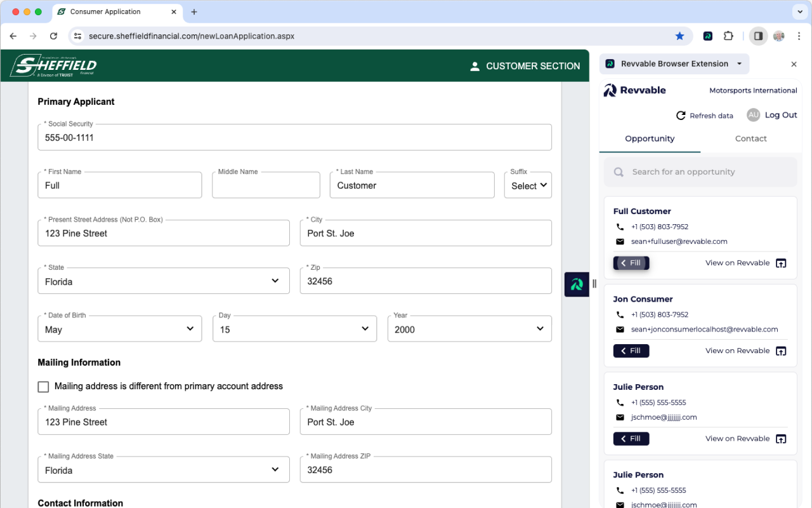Click the side panel resize handle
Viewport: 812px width, 508px height.
tap(594, 284)
